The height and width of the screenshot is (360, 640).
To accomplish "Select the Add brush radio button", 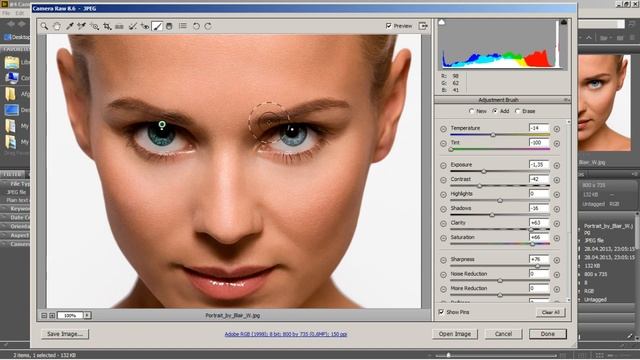I will tap(495, 111).
